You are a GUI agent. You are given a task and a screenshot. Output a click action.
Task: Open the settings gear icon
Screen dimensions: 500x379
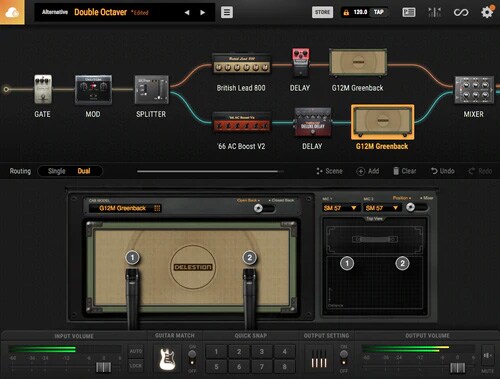pyautogui.click(x=487, y=12)
